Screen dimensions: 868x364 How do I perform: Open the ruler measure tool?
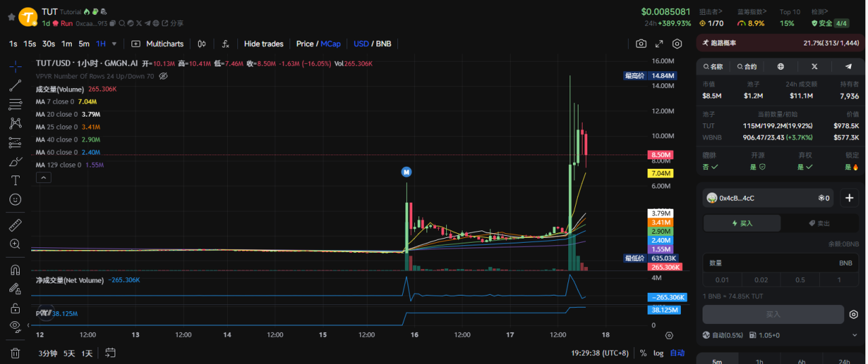[15, 225]
